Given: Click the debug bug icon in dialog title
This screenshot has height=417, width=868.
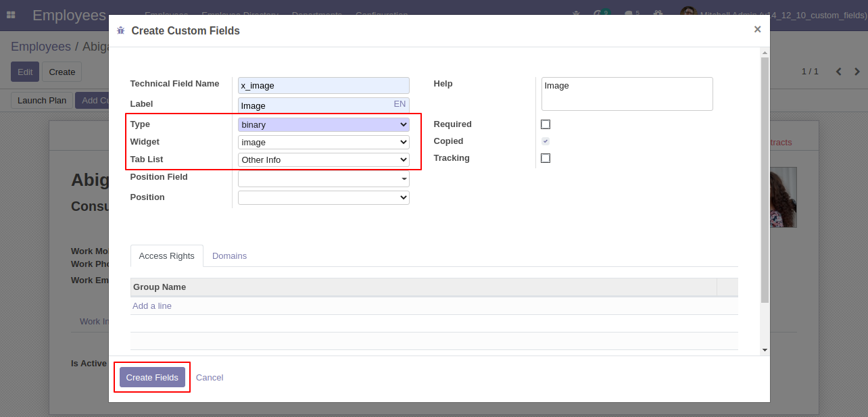Looking at the screenshot, I should point(121,30).
